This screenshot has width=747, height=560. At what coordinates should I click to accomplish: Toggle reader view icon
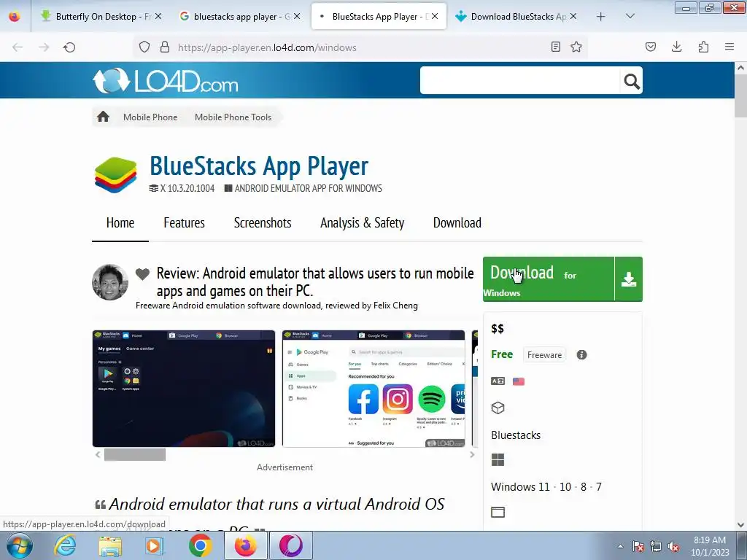click(555, 47)
